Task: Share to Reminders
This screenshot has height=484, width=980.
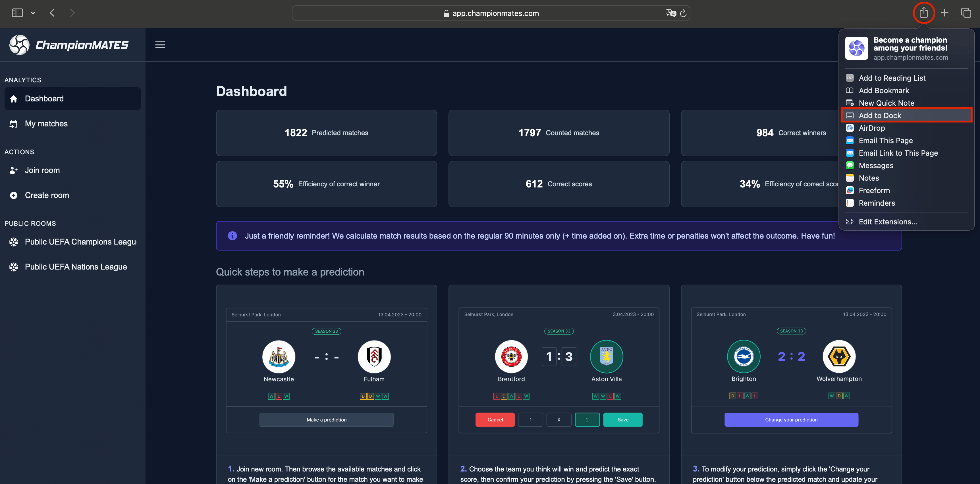Action: point(907,203)
